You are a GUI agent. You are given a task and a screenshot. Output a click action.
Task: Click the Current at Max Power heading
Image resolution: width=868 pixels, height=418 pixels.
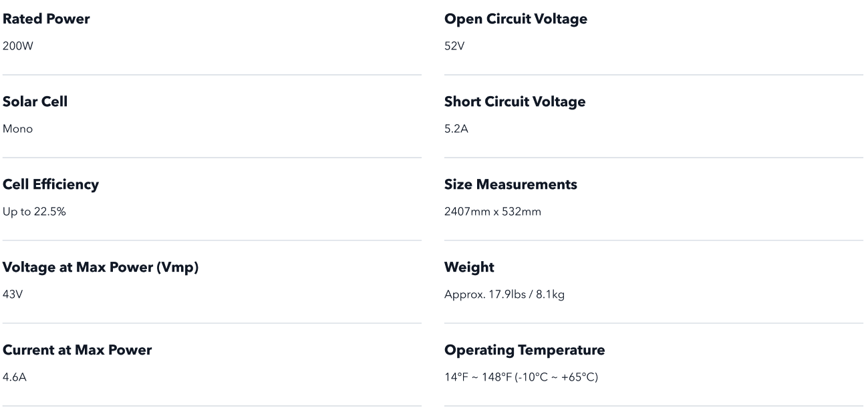click(77, 351)
